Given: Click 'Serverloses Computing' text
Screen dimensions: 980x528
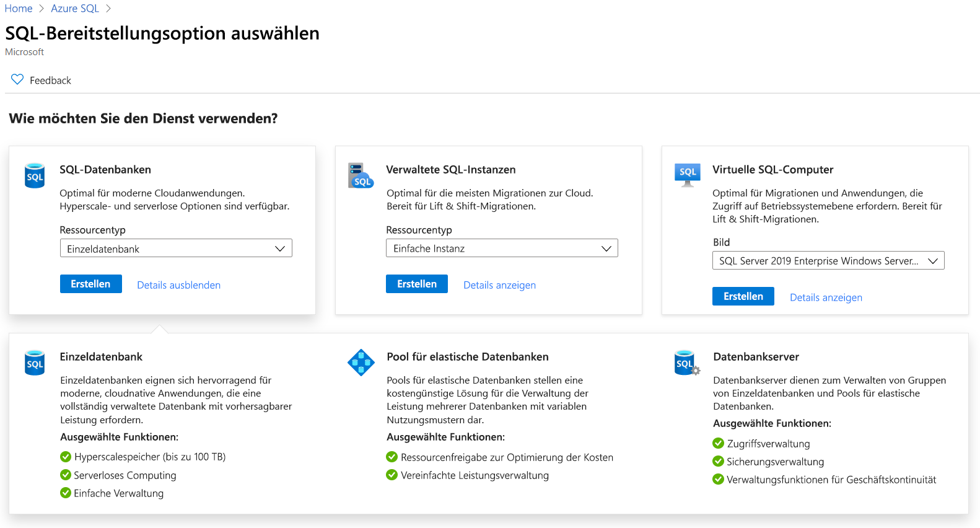Looking at the screenshot, I should click(x=125, y=475).
